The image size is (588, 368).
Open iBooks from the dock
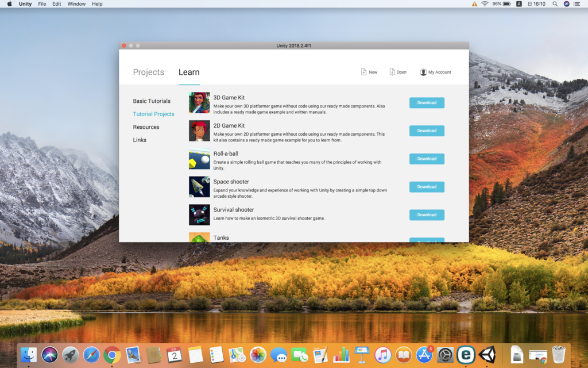[x=404, y=355]
